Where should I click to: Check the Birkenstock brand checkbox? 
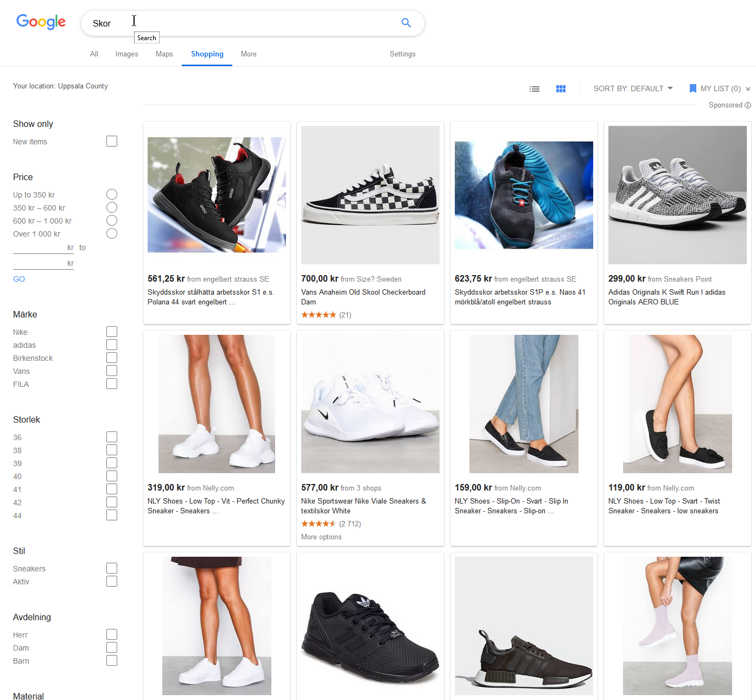pos(112,358)
